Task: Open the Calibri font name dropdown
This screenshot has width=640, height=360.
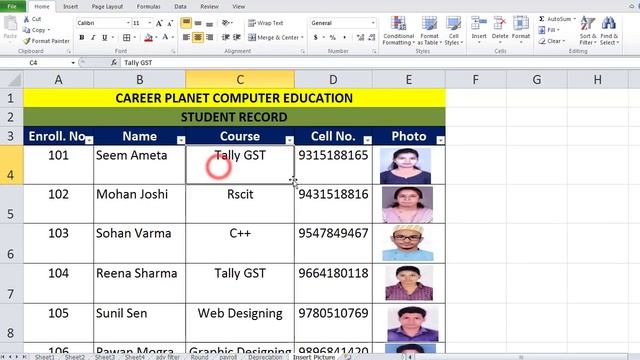Action: tap(128, 23)
